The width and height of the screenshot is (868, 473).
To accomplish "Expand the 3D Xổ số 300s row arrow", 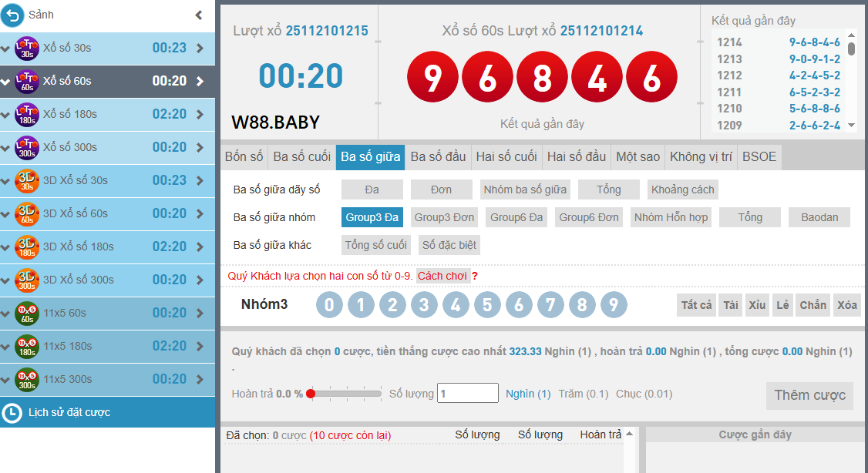I will tap(200, 280).
